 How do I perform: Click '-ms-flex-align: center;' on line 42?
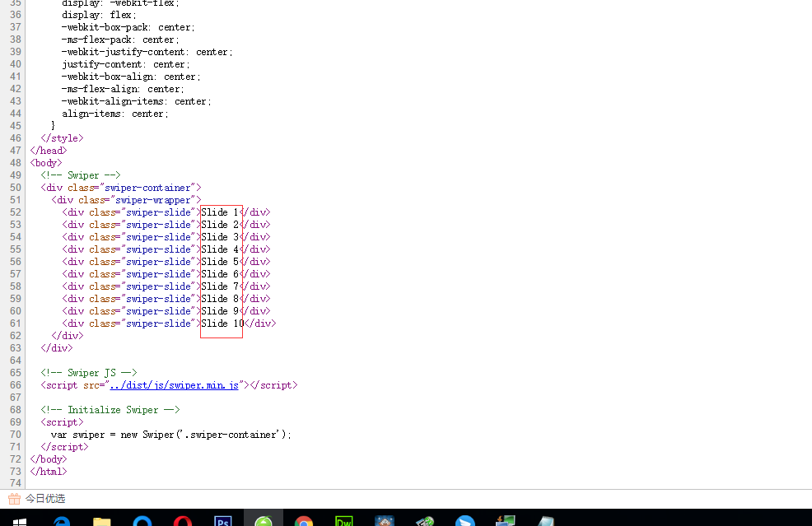(123, 89)
